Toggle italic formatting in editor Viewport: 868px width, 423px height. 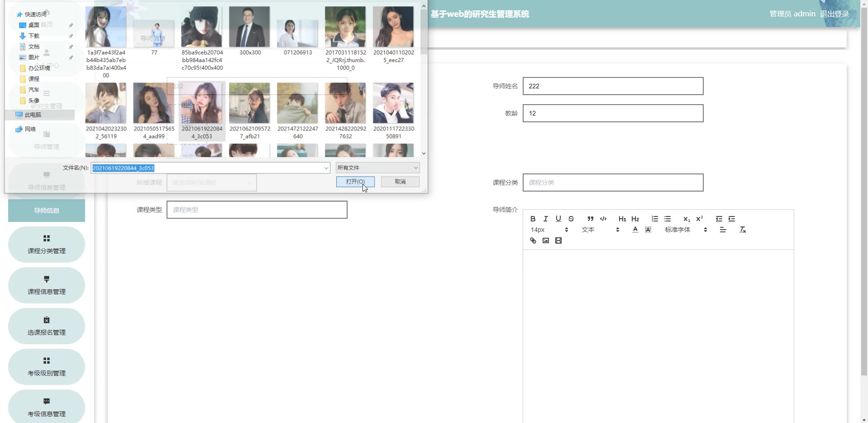tap(545, 219)
